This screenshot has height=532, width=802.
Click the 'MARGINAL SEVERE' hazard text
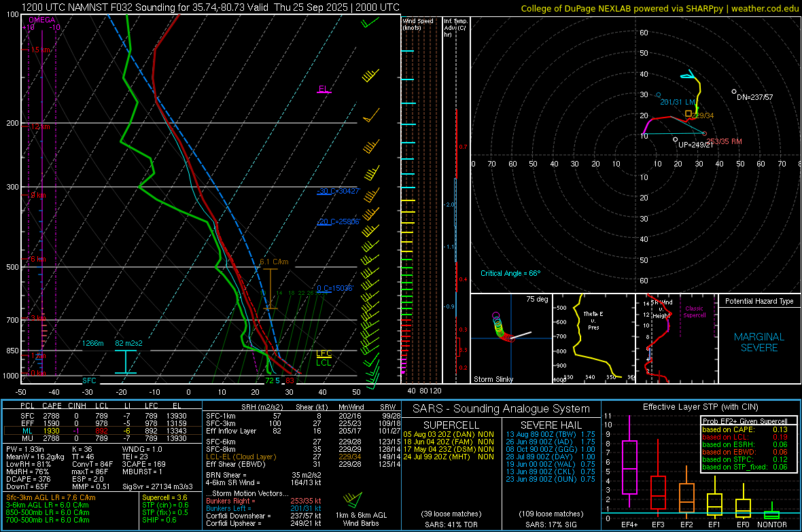759,342
